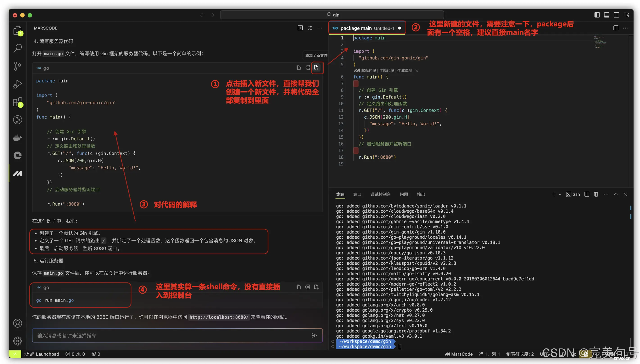Switch to the 终端 tab
Image resolution: width=640 pixels, height=364 pixels.
click(x=340, y=194)
